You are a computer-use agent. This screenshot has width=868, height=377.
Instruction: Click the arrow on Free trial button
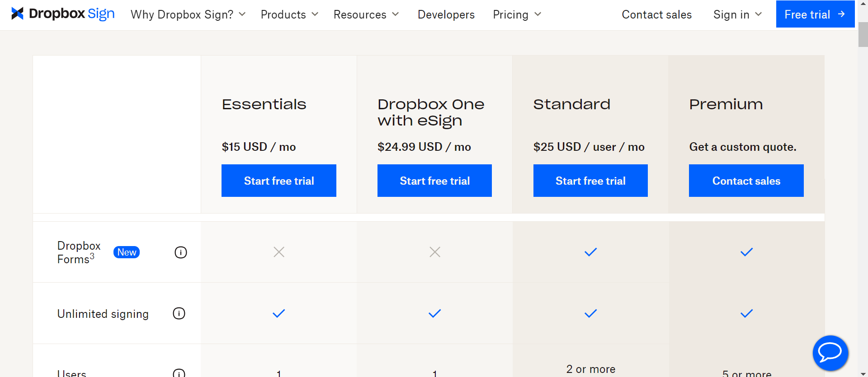[x=841, y=14]
